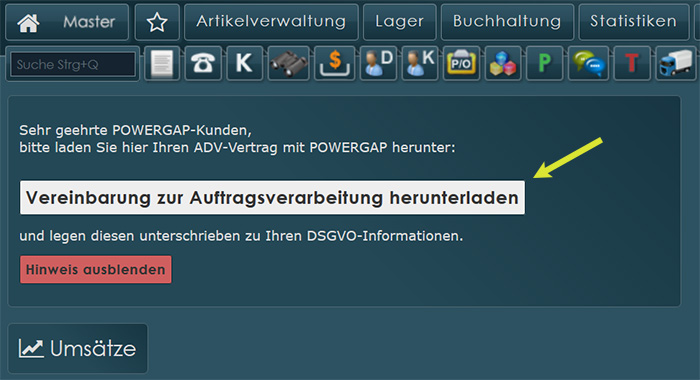Open the Master home menu
Image resolution: width=700 pixels, height=380 pixels.
tap(67, 22)
